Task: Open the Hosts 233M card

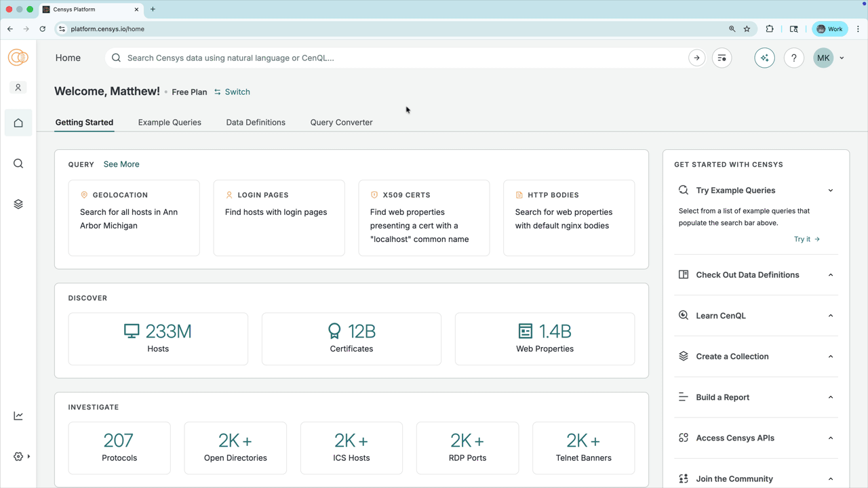Action: click(158, 339)
